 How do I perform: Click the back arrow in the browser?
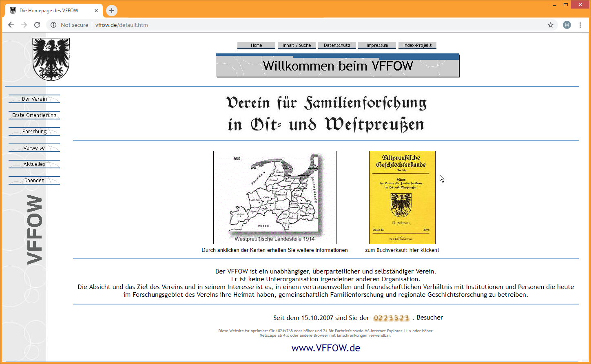point(11,24)
